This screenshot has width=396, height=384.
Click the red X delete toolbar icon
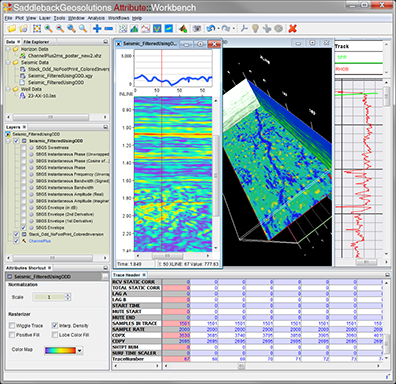293,29
